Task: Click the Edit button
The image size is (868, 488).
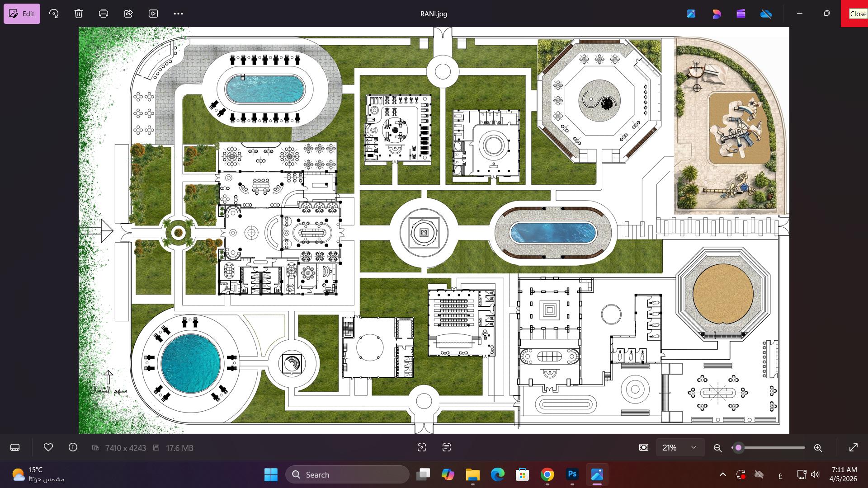Action: coord(22,14)
